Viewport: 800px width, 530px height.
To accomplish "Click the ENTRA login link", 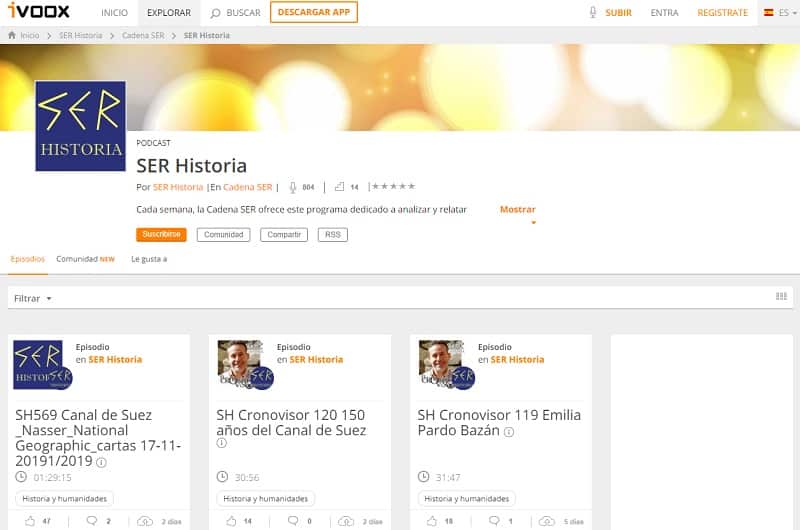I will pos(664,13).
